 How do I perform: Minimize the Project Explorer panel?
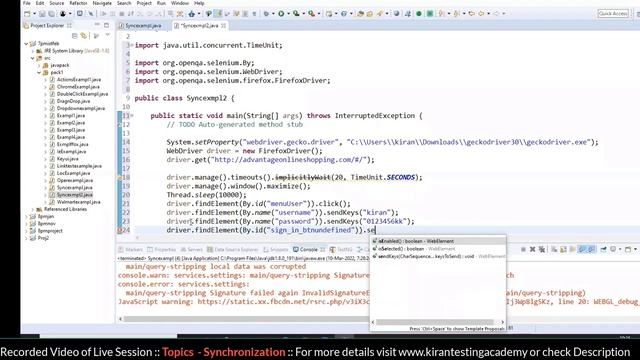pos(97,25)
